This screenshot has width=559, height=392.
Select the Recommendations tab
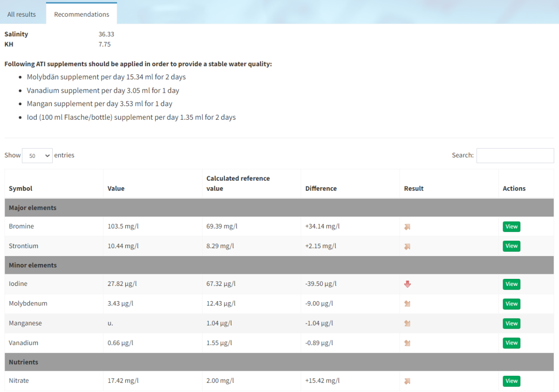(x=82, y=14)
